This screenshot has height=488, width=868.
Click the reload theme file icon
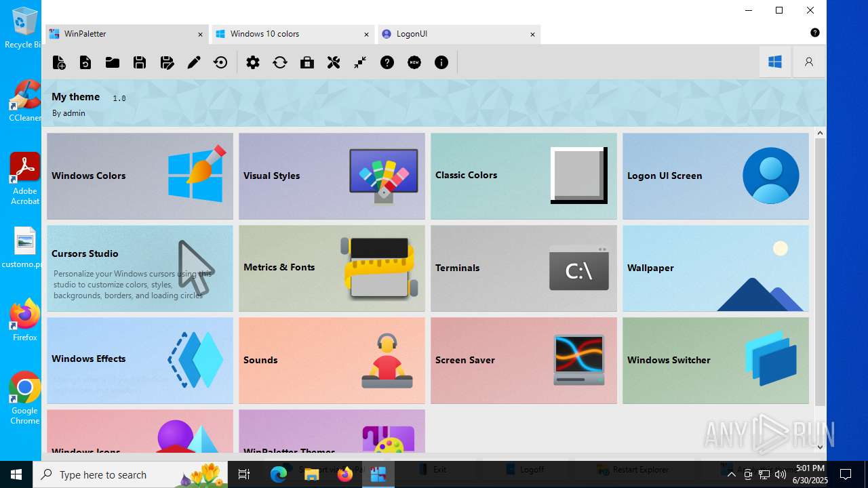(x=85, y=62)
